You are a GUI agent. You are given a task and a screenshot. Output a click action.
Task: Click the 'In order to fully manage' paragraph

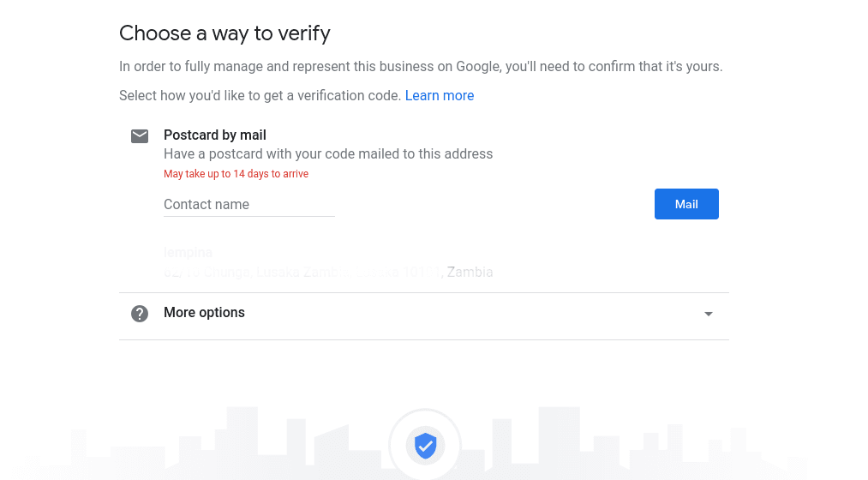click(420, 67)
